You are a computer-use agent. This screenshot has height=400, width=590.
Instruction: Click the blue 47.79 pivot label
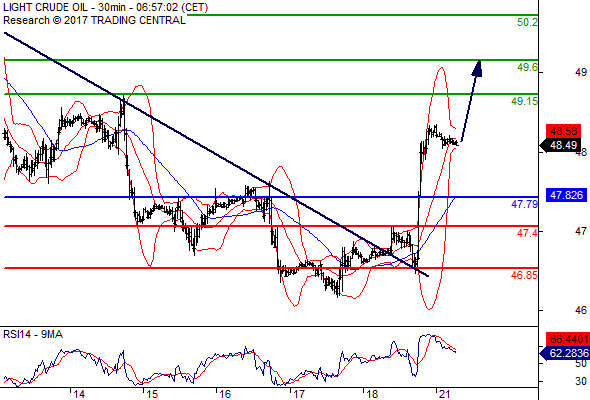524,204
